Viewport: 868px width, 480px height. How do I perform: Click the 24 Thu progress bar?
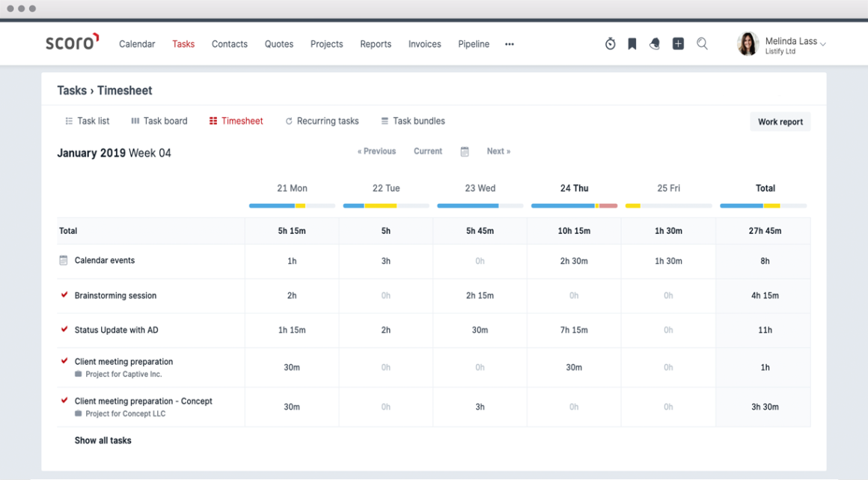[x=574, y=206]
